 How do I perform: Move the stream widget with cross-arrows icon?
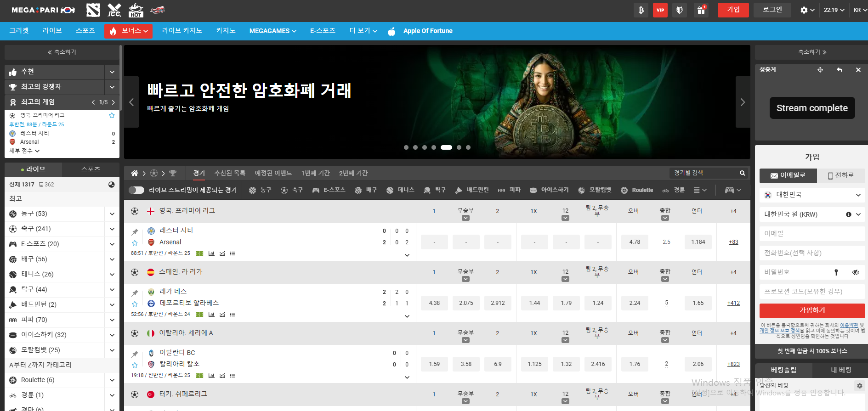click(820, 70)
